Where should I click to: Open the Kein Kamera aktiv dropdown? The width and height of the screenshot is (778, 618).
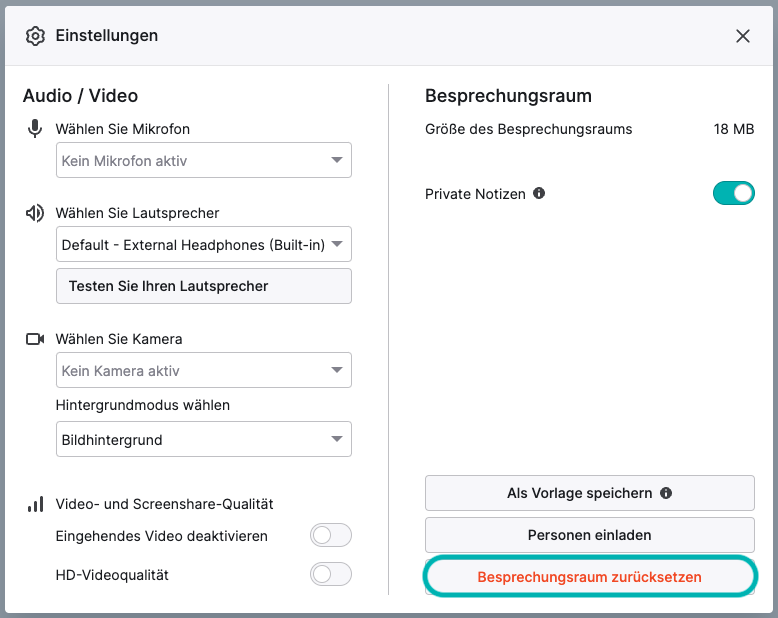204,370
